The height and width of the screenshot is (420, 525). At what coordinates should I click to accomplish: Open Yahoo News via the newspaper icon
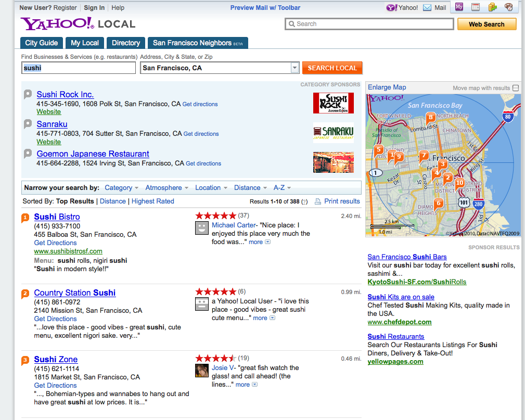click(x=476, y=7)
